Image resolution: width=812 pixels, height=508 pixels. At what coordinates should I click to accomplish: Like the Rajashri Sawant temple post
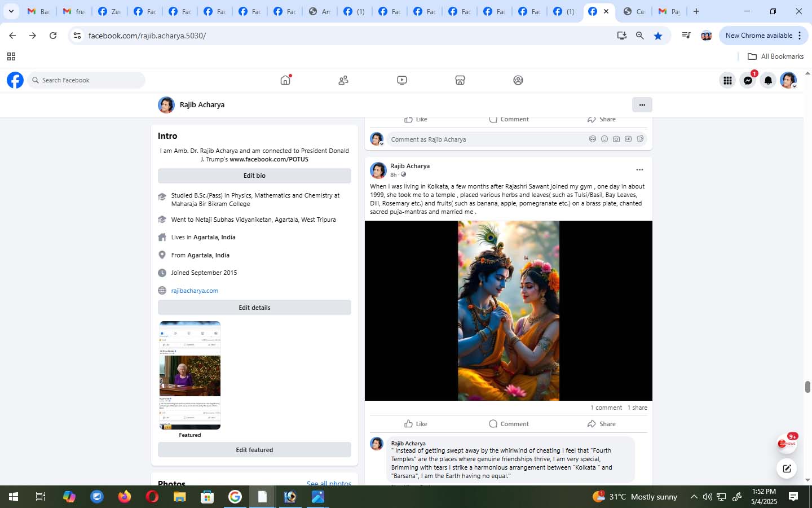pos(416,424)
